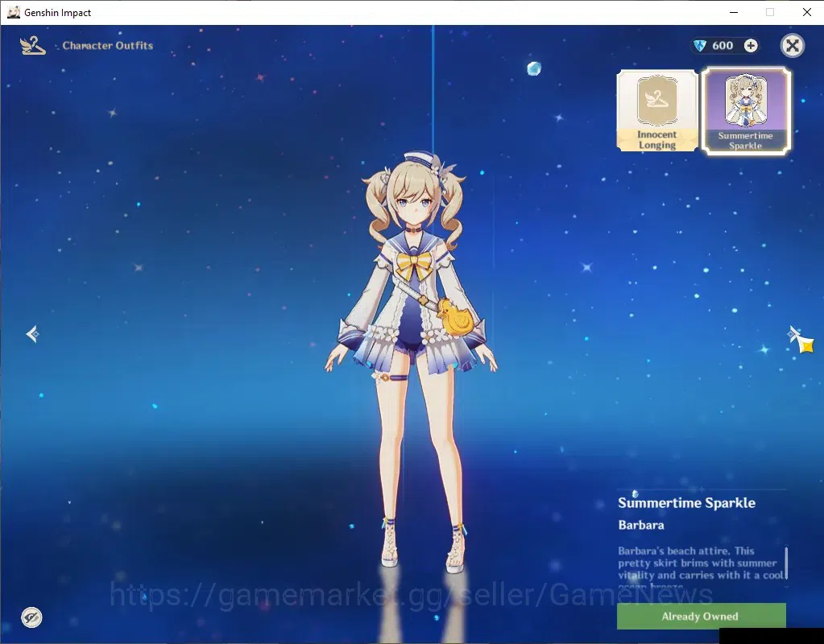Screen dimensions: 824x644
Task: Click the Barbara character model
Action: 411,362
